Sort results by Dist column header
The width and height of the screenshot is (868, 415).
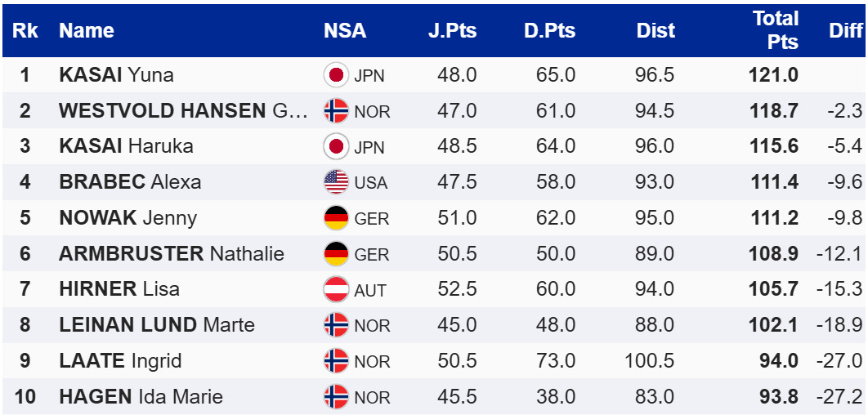pyautogui.click(x=655, y=31)
